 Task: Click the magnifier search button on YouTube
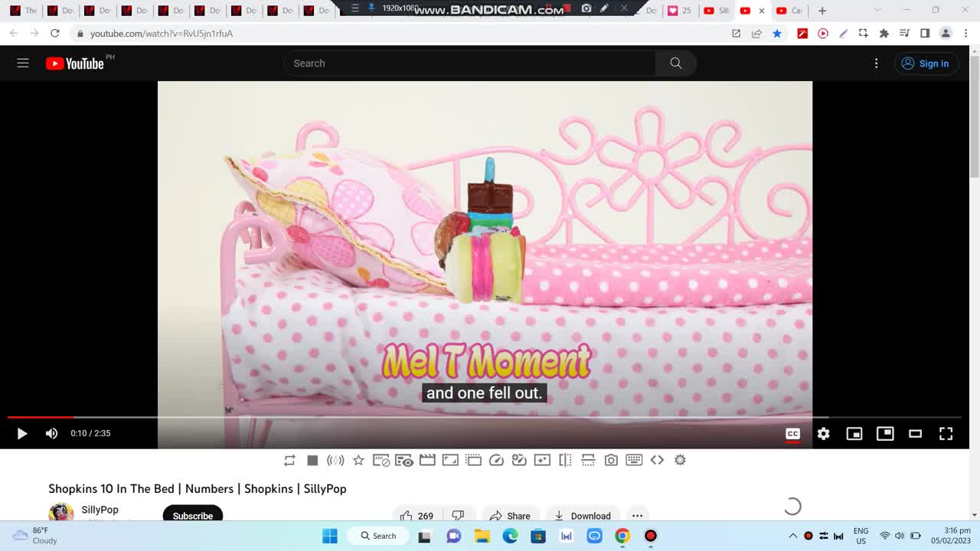click(675, 64)
